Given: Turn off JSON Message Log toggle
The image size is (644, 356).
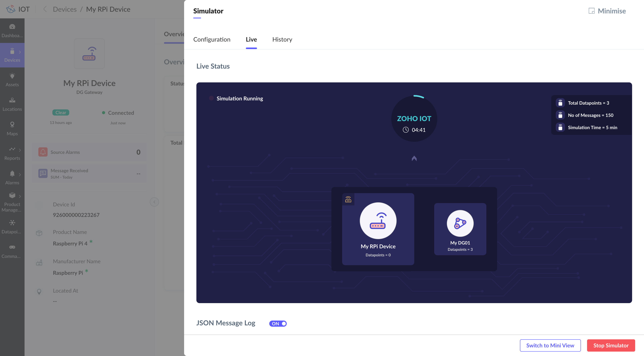Looking at the screenshot, I should 278,324.
